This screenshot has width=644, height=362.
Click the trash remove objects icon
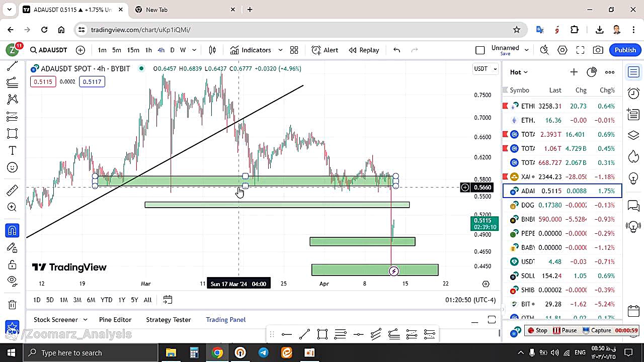click(13, 304)
